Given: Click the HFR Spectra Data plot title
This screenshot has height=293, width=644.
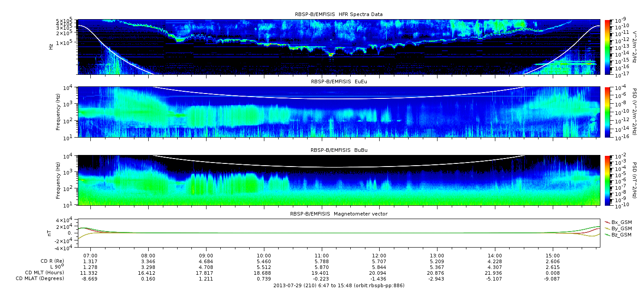Looking at the screenshot, I should (x=339, y=14).
